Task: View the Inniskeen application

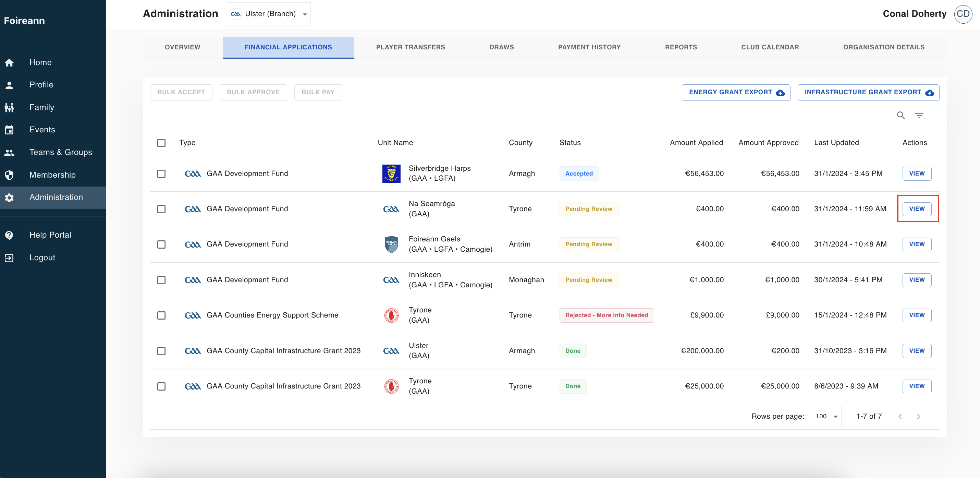Action: pos(917,280)
